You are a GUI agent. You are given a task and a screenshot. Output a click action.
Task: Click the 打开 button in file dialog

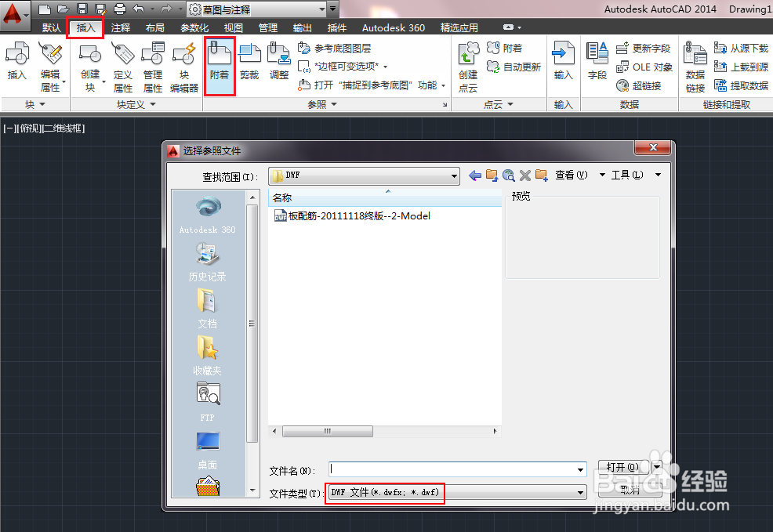(625, 466)
